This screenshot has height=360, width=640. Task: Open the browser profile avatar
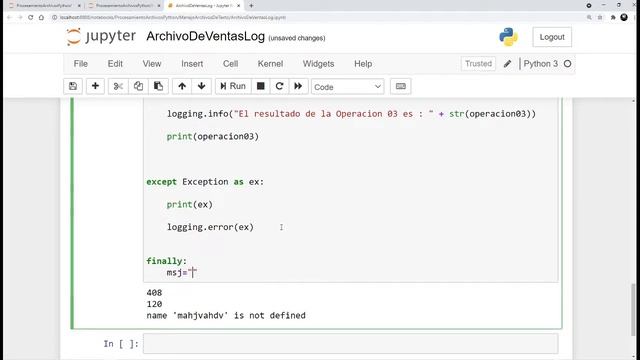tap(624, 18)
